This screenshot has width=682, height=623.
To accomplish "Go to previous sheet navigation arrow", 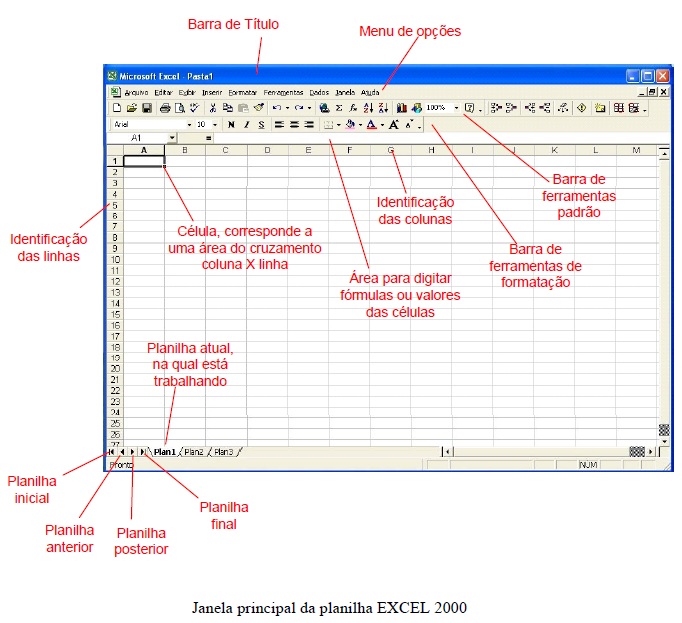I will click(122, 452).
